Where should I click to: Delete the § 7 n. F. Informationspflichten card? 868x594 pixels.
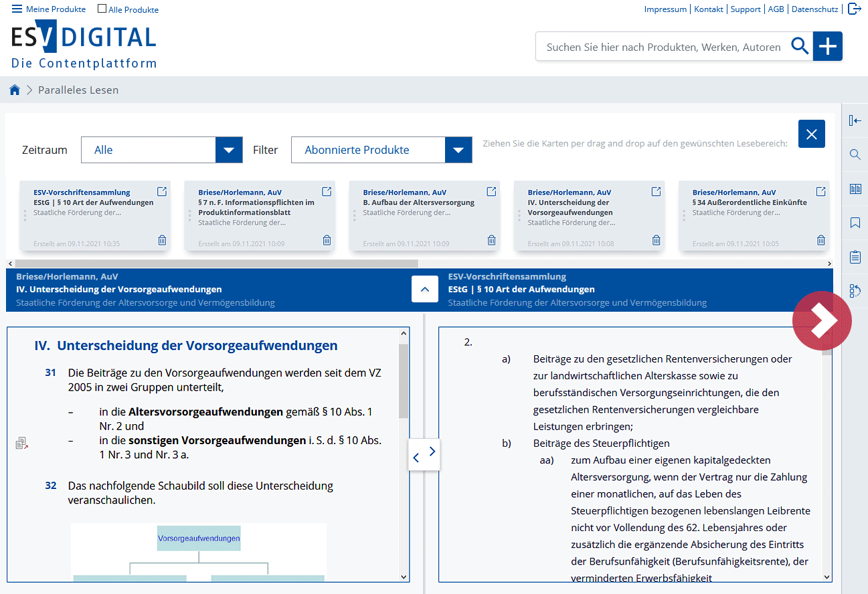(x=327, y=240)
